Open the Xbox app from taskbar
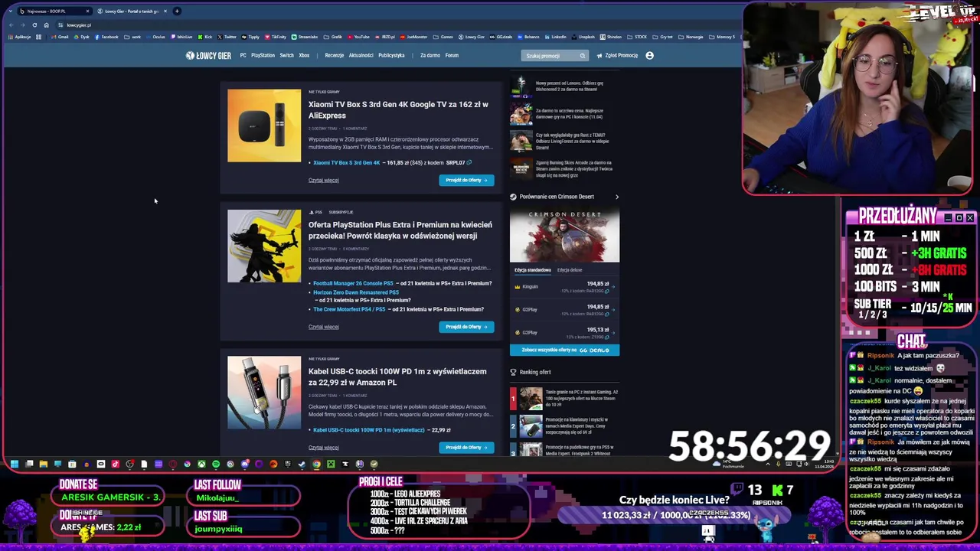Image resolution: width=980 pixels, height=551 pixels. 201,464
